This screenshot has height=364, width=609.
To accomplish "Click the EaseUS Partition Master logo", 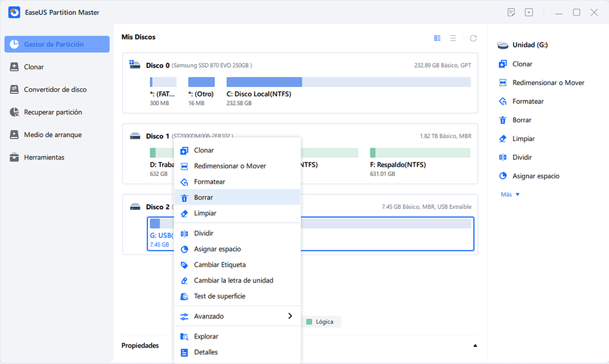I will coord(15,12).
